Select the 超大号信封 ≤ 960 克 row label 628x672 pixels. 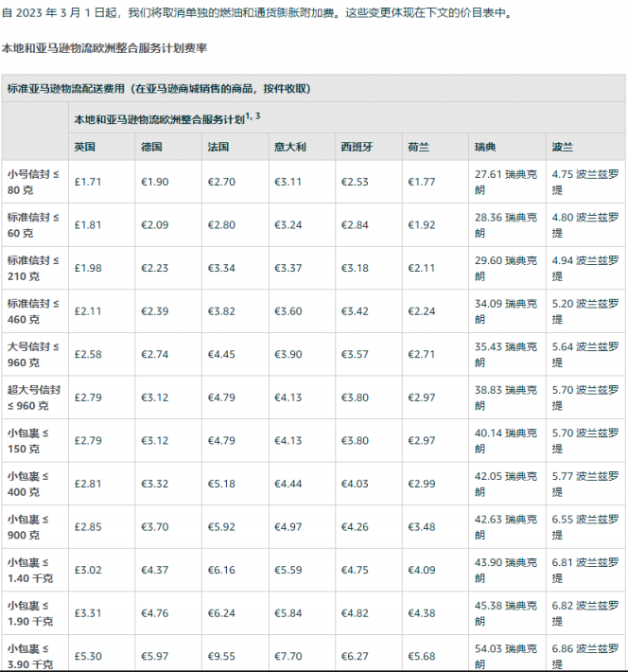point(34,398)
